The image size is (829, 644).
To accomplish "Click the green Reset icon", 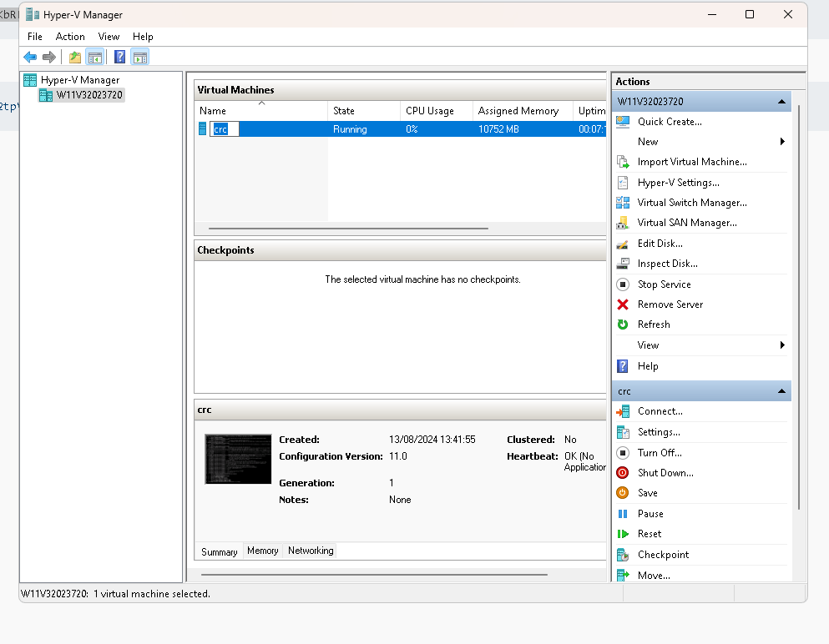I will tap(623, 534).
